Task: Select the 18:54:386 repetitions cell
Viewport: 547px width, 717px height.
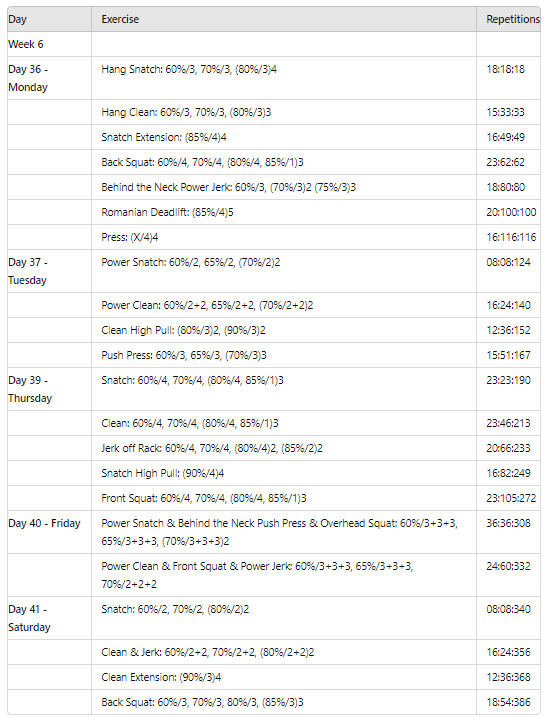Action: click(x=508, y=702)
